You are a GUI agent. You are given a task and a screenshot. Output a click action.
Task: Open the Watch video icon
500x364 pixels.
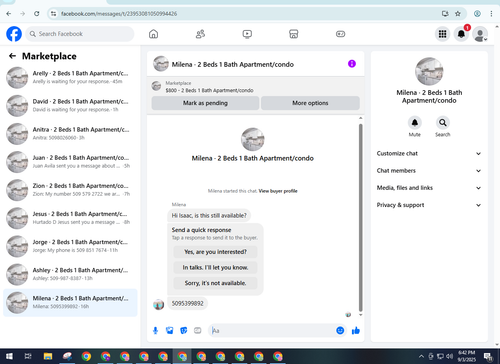pyautogui.click(x=247, y=34)
